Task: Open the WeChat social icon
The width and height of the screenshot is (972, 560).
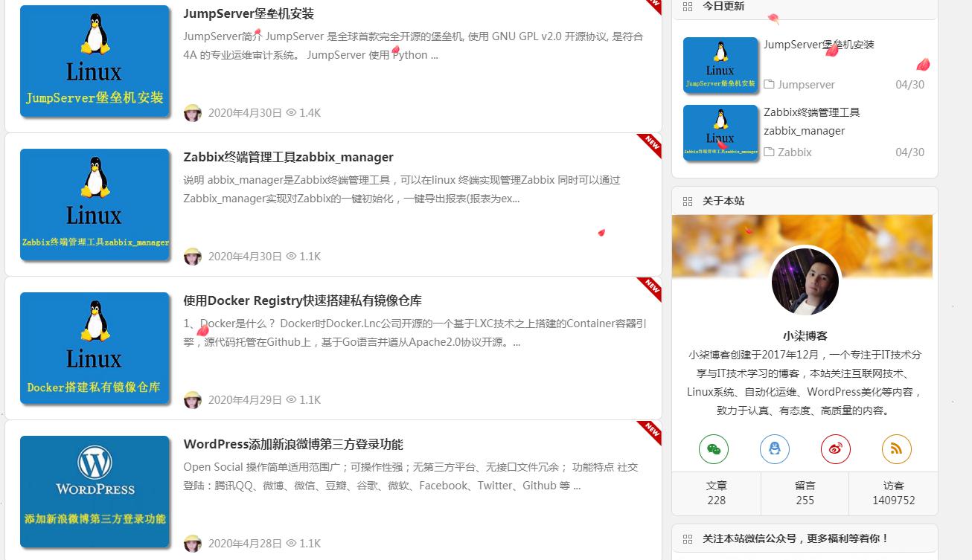Action: click(713, 448)
